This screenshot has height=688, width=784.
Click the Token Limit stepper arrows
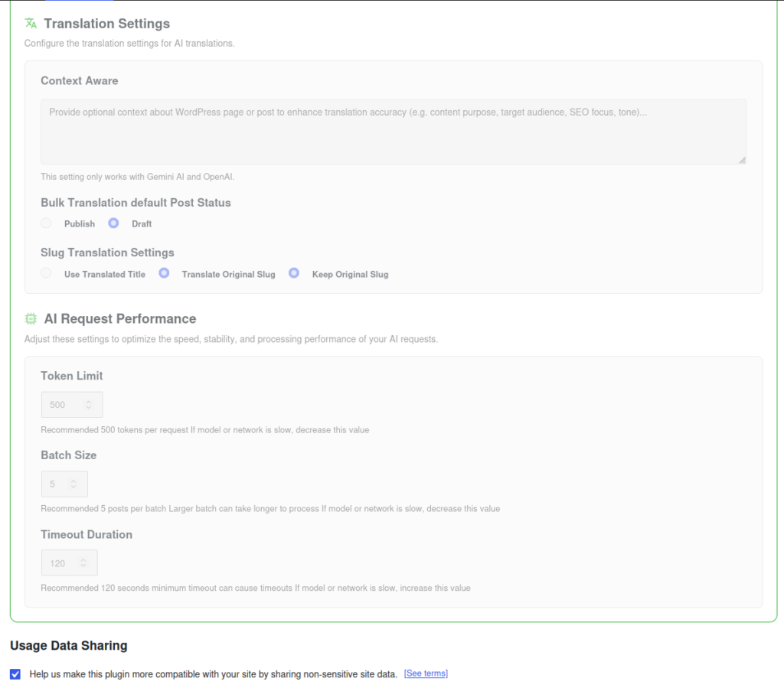89,405
